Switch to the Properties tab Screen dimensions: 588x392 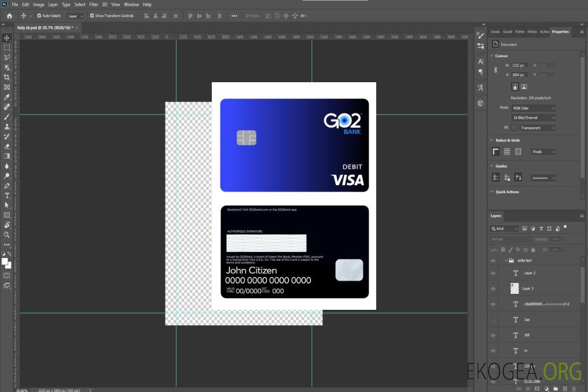point(560,32)
